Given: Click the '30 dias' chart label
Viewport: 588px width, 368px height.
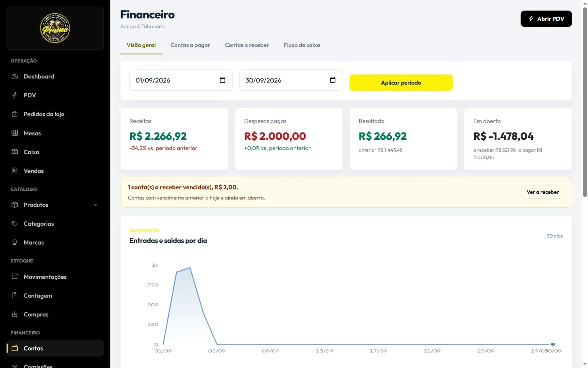Looking at the screenshot, I should click(x=555, y=236).
